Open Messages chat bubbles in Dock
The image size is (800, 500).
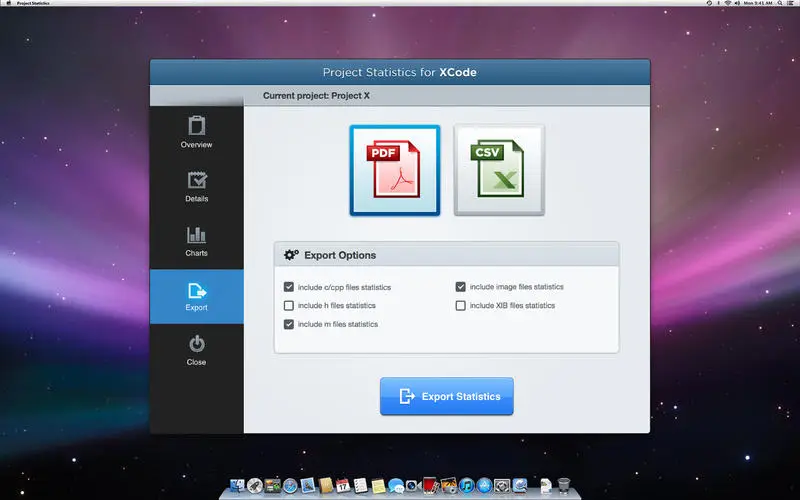396,486
